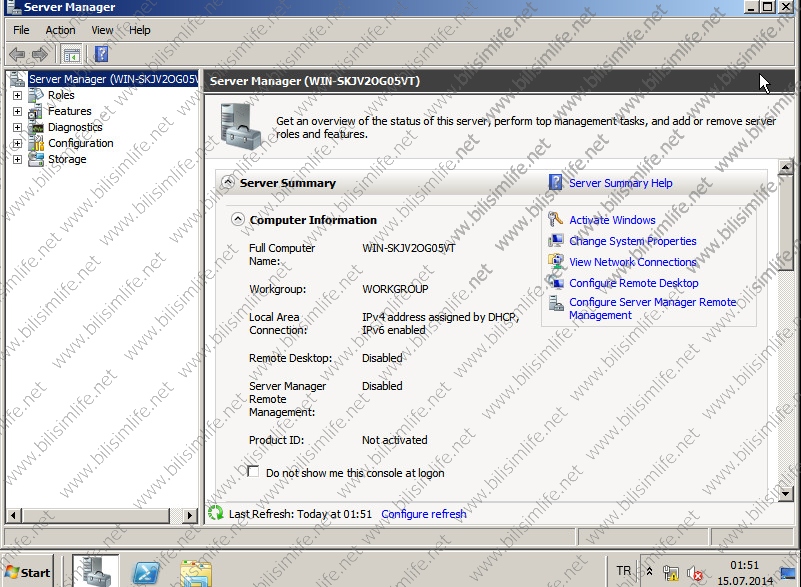Select Server Manager (WIN-SKJV2OG05VT) root tree item
Viewport: 801px width, 587px height.
113,79
